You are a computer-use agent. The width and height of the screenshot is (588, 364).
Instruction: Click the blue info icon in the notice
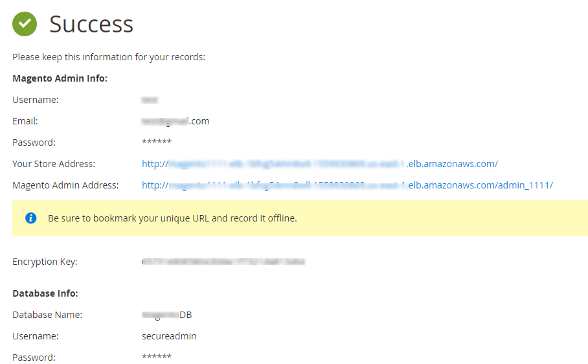click(30, 218)
